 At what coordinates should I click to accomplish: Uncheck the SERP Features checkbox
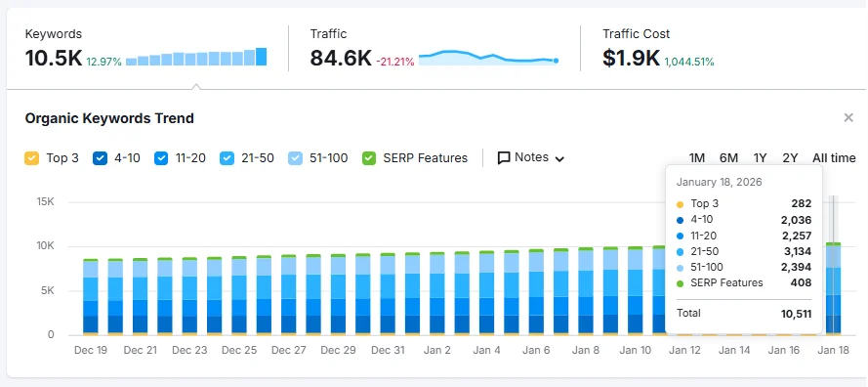pos(369,158)
